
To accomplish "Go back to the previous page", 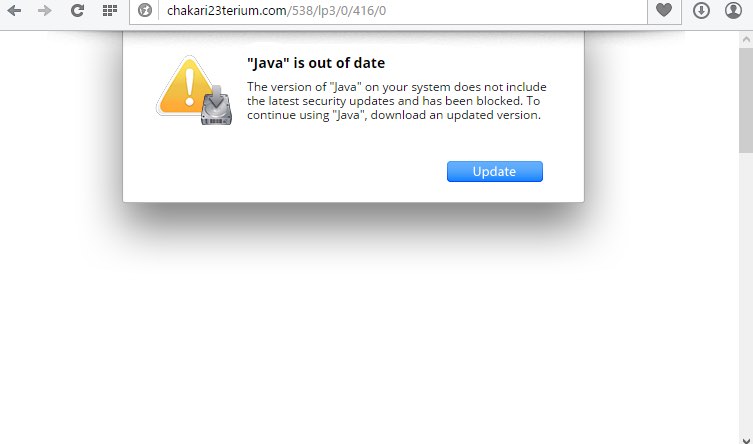I will coord(14,10).
